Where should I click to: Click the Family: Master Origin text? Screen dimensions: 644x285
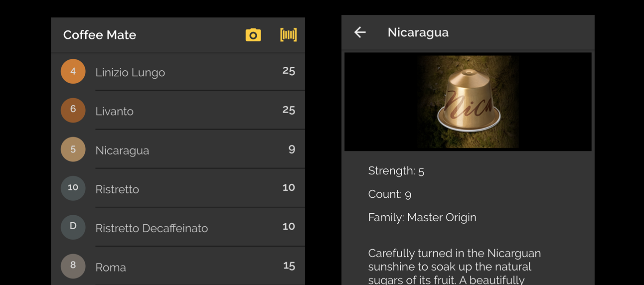click(422, 217)
